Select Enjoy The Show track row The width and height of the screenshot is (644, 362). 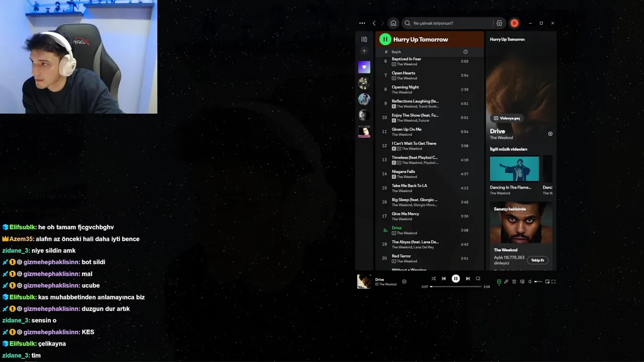430,118
